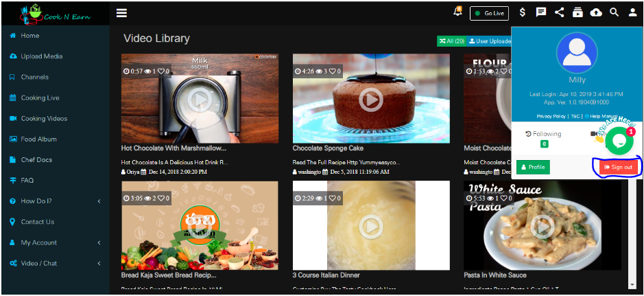
Task: Click the date Dec 5, 2018 11:19:06 AM
Action: [x=360, y=172]
